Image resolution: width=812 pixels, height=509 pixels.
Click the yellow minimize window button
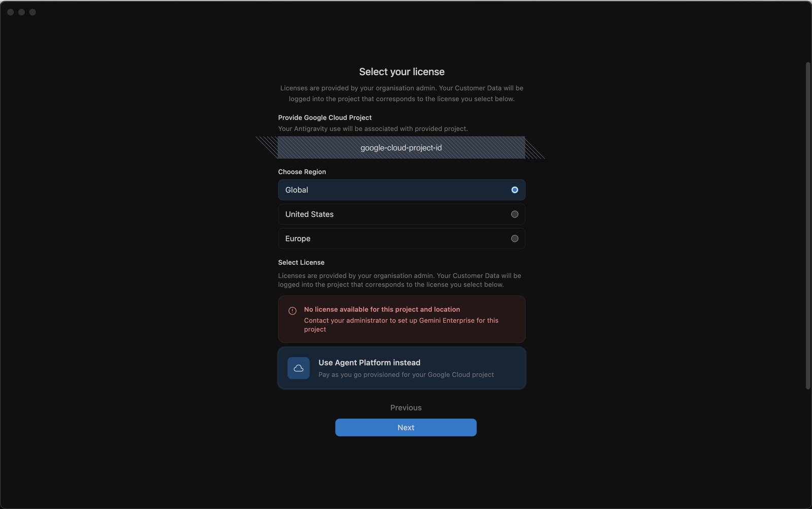(21, 12)
